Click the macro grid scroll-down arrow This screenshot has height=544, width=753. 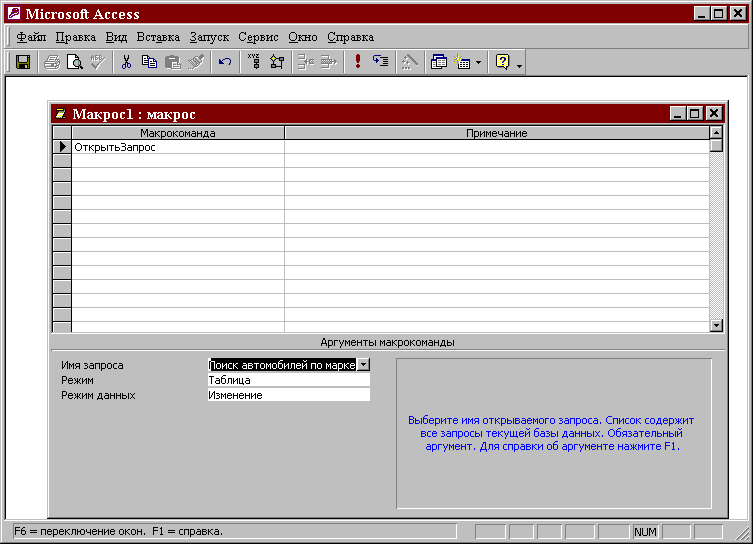(716, 326)
